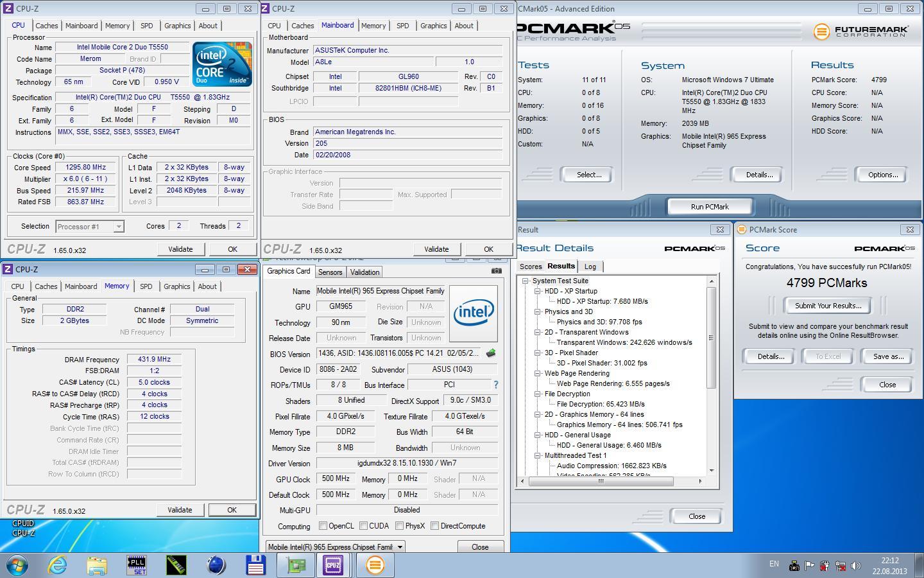The image size is (924, 578).
Task: Click Show desktop strip beside clock
Action: coord(920,565)
